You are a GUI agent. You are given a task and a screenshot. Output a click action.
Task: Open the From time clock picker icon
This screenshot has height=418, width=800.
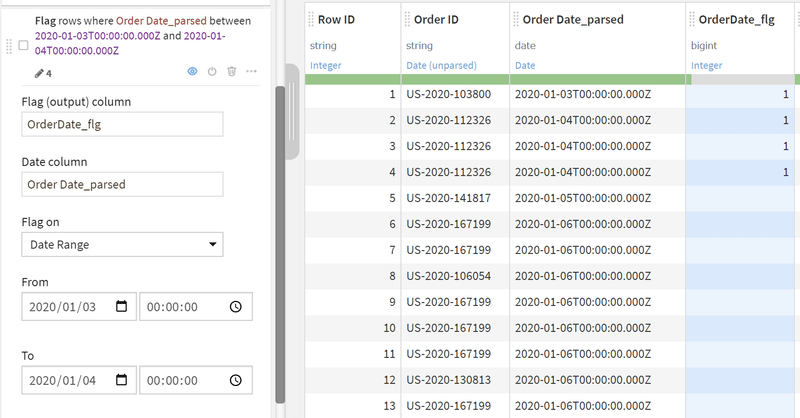[x=236, y=306]
